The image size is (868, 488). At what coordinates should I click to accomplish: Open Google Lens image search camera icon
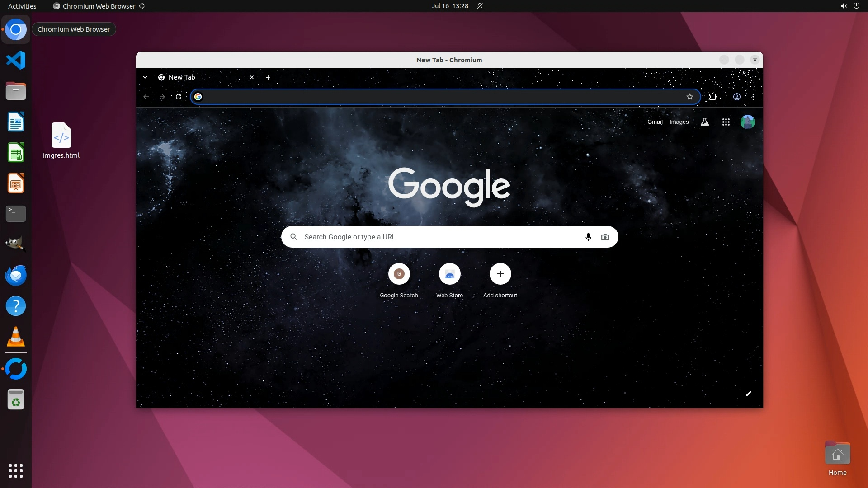coord(605,237)
